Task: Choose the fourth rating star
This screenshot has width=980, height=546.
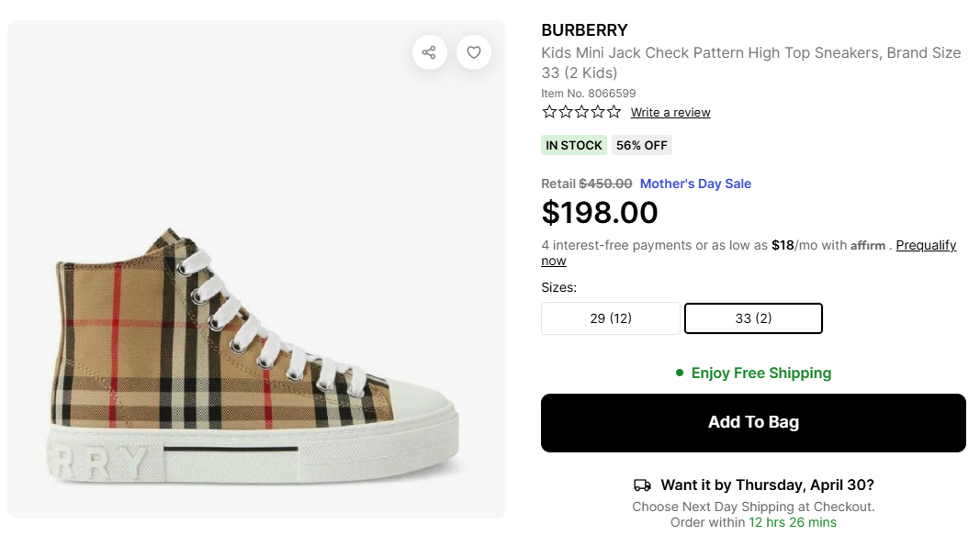Action: click(x=598, y=112)
